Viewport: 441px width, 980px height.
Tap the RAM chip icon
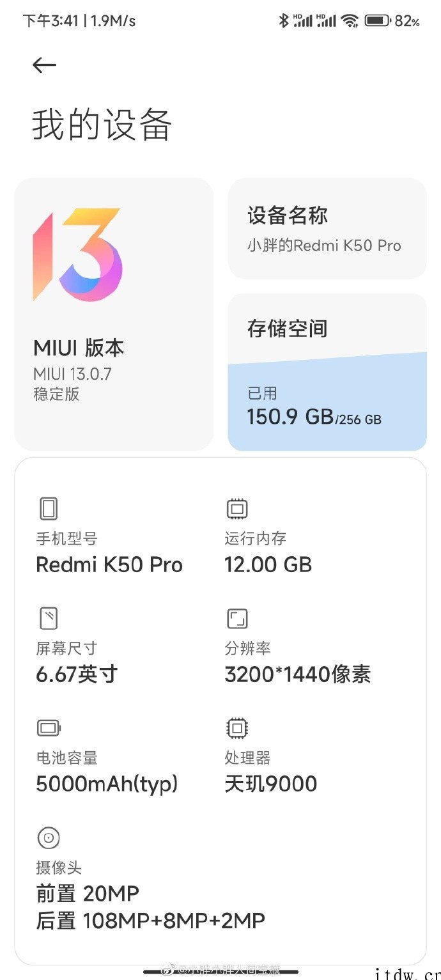tap(237, 509)
